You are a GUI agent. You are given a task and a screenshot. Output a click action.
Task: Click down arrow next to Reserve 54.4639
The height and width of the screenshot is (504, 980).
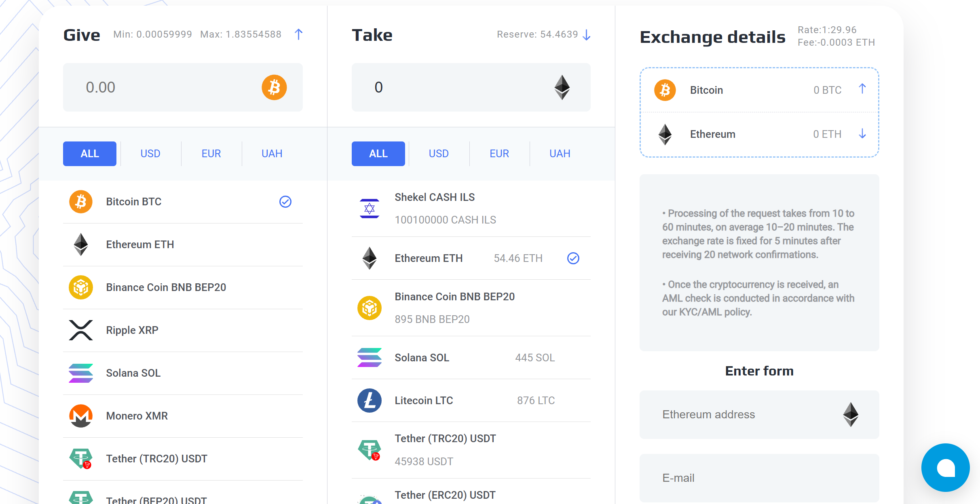(x=587, y=35)
